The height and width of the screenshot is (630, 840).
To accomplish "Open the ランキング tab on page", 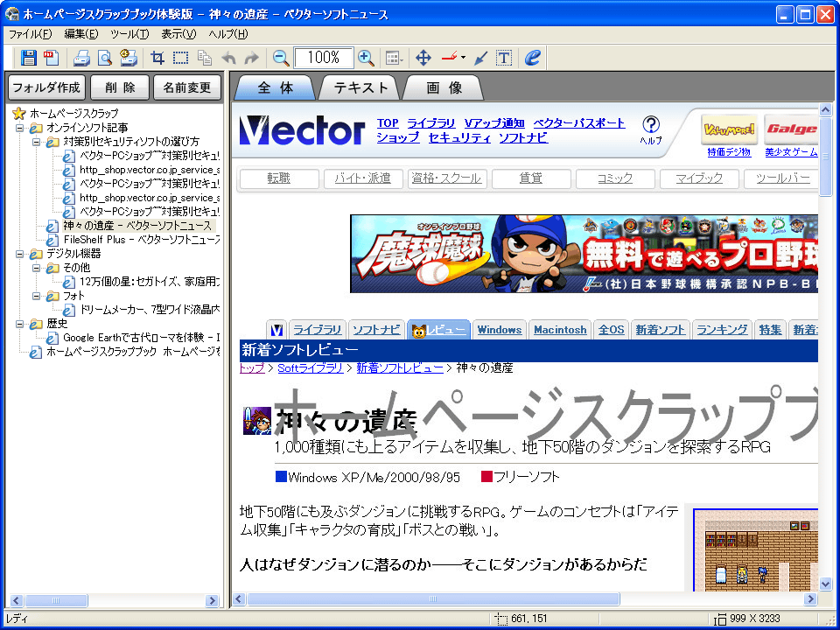I will pos(722,330).
